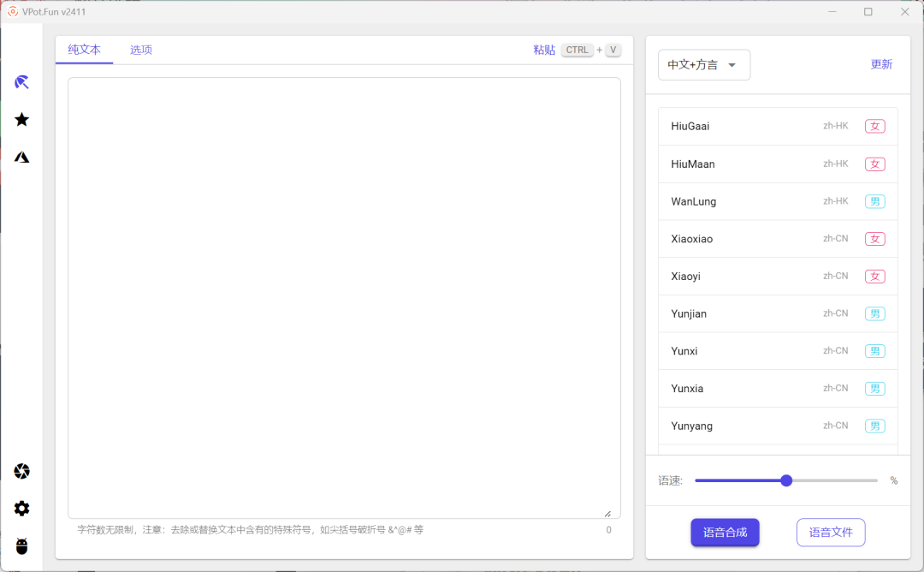The image size is (924, 572).
Task: Select the HiuMaan voice
Action: pyautogui.click(x=778, y=164)
